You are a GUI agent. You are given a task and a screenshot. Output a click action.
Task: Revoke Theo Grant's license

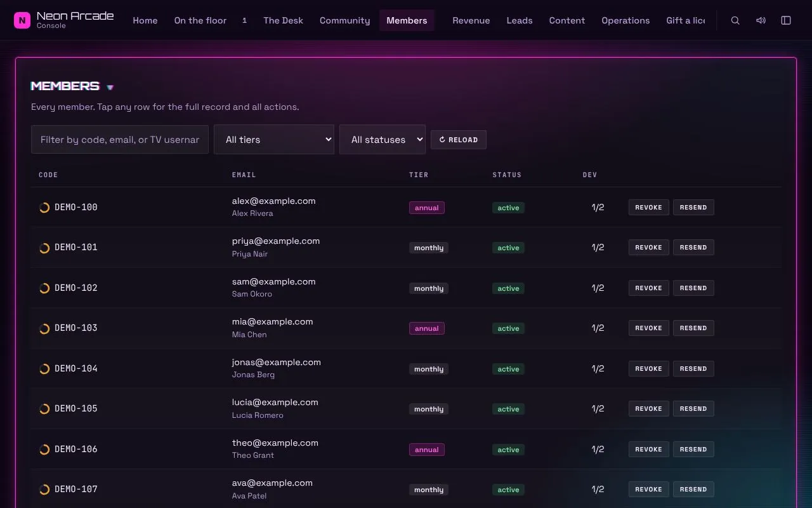coord(648,449)
